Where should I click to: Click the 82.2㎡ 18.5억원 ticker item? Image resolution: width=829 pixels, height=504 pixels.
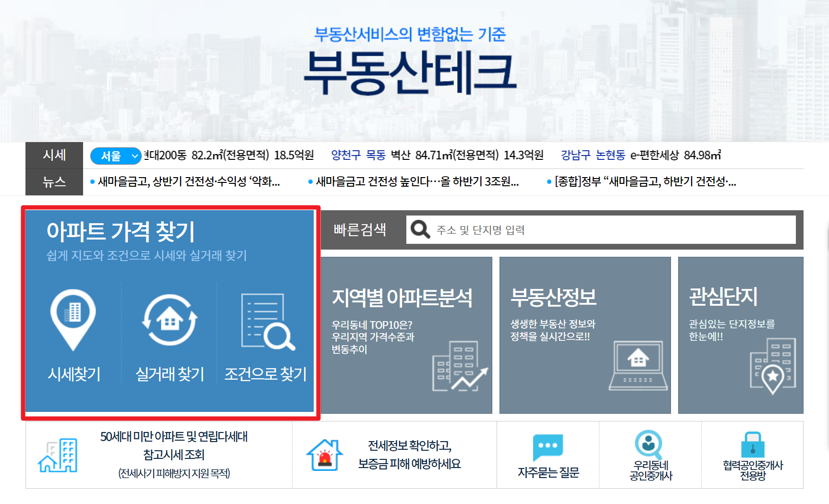(x=229, y=155)
